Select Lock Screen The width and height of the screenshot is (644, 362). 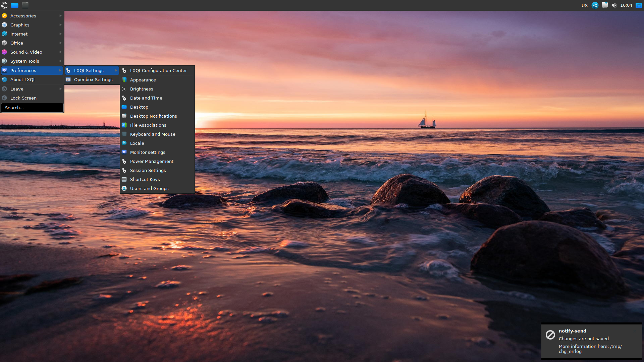(x=32, y=98)
